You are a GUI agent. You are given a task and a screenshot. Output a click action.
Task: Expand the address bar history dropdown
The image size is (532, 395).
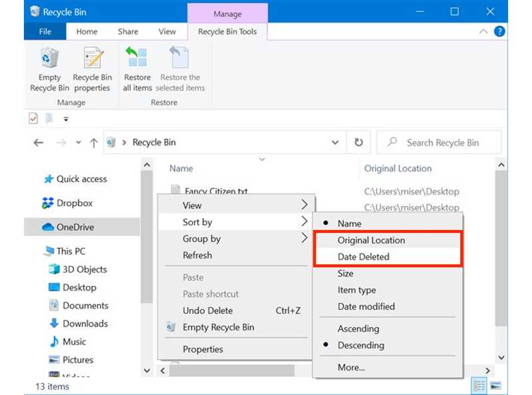tap(335, 142)
